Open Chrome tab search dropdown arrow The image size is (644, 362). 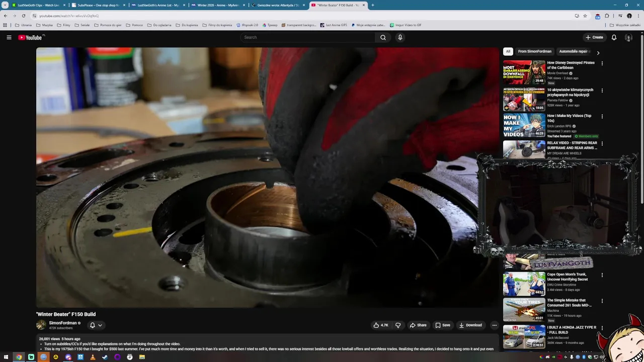coord(5,5)
